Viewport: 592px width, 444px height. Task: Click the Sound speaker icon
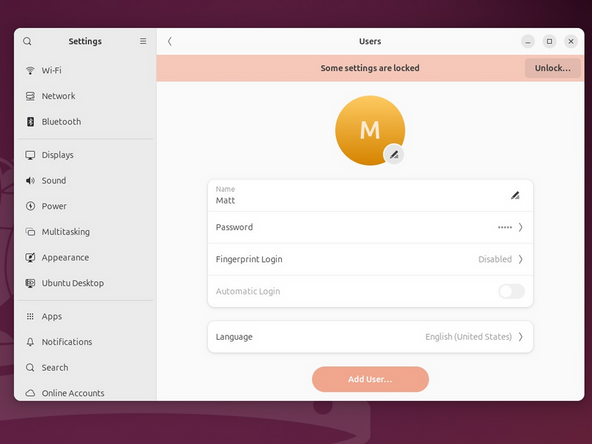(30, 180)
